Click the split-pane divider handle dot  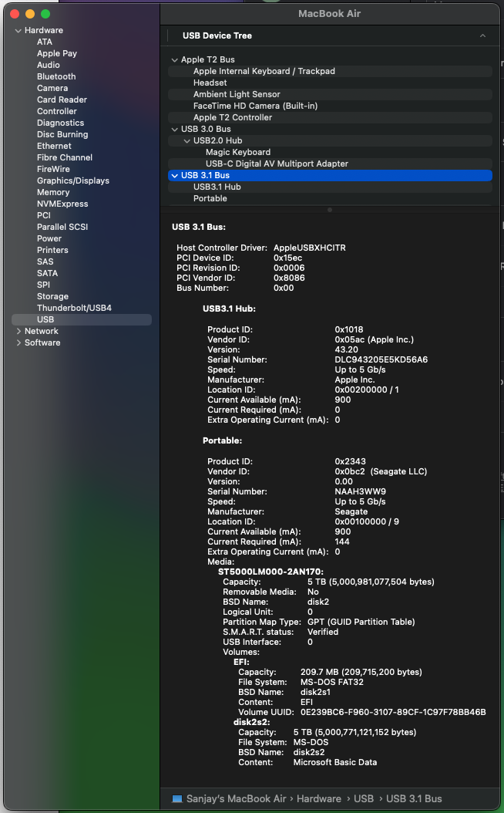[330, 210]
